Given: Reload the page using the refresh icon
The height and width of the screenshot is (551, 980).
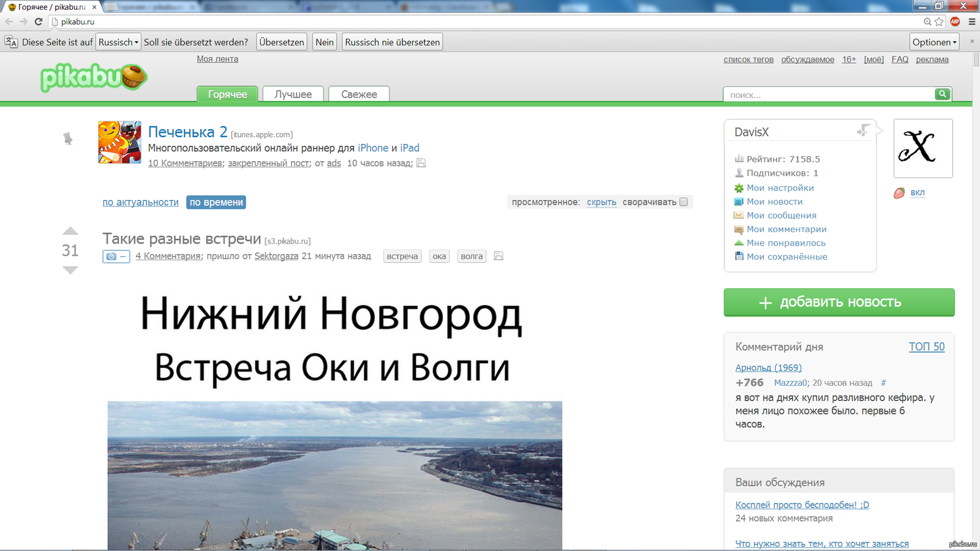Looking at the screenshot, I should (x=39, y=21).
